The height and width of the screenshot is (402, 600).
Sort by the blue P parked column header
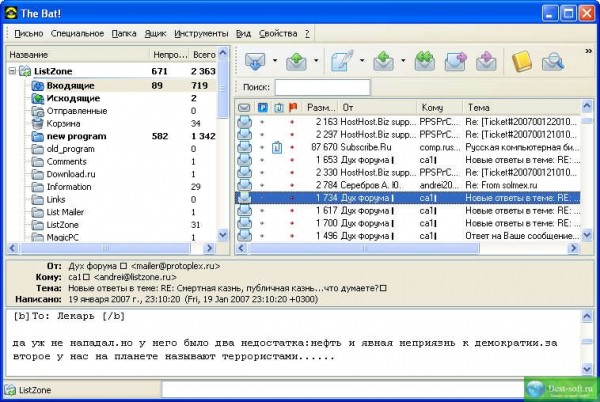point(262,107)
